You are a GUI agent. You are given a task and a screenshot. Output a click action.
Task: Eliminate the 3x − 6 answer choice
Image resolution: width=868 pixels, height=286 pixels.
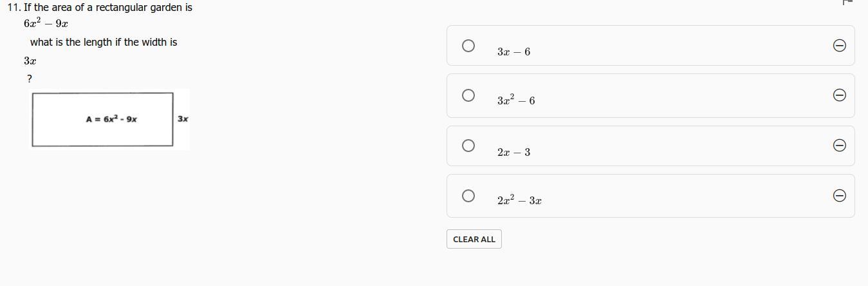coord(839,45)
